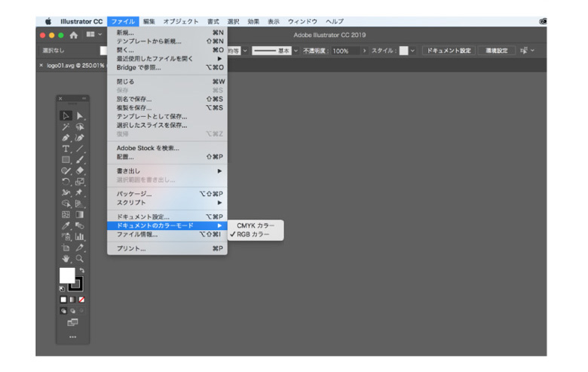This screenshot has width=588, height=372.
Task: Set paint mode to Color
Action: [x=63, y=300]
